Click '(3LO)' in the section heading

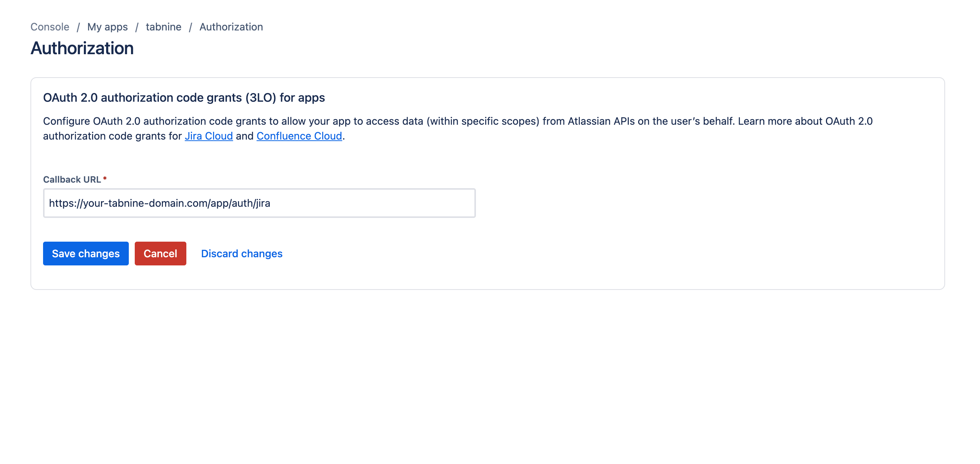click(x=261, y=98)
